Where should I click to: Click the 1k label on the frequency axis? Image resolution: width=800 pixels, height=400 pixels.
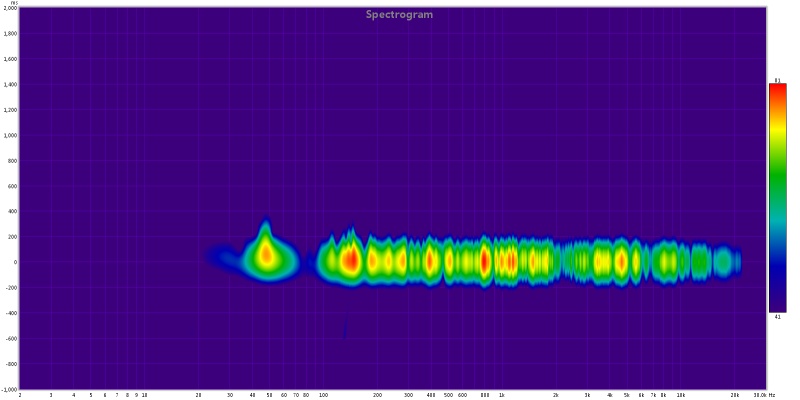click(502, 395)
